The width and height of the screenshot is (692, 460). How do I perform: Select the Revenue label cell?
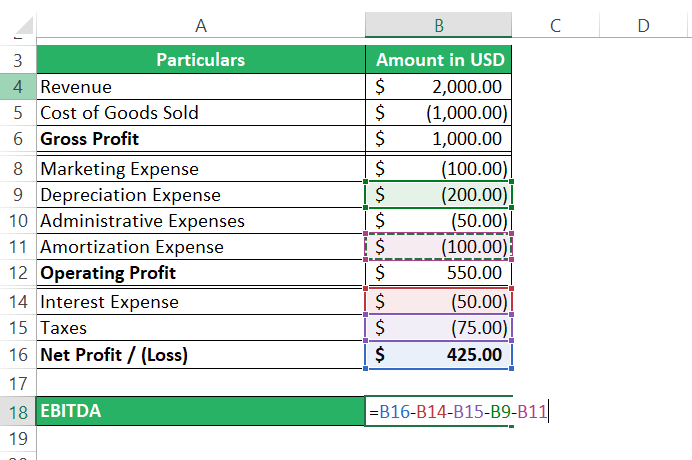point(200,87)
